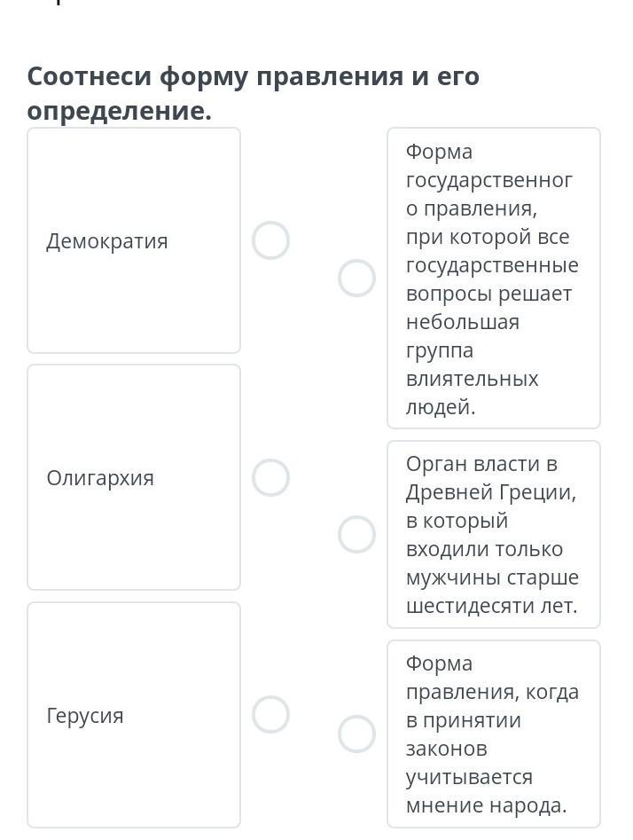Click the text 'в принятии законов'

click(x=464, y=734)
